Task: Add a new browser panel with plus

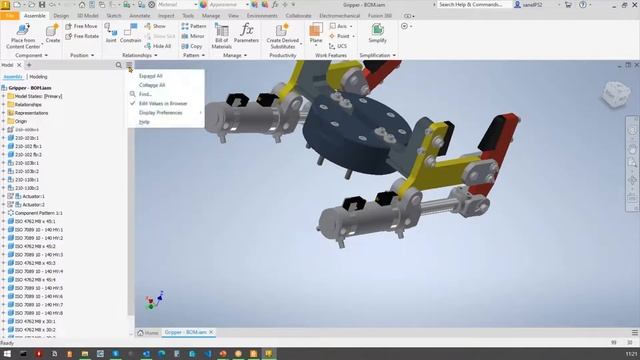Action: point(29,65)
